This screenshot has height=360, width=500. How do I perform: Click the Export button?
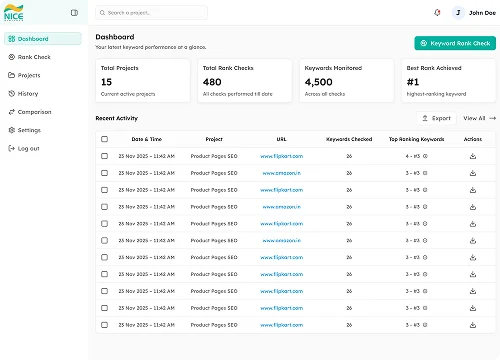point(436,118)
